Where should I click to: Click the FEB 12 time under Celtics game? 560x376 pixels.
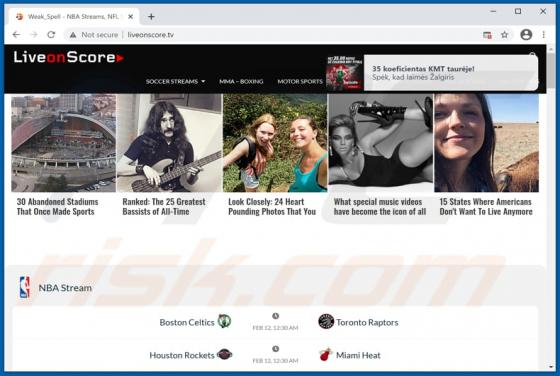click(275, 328)
